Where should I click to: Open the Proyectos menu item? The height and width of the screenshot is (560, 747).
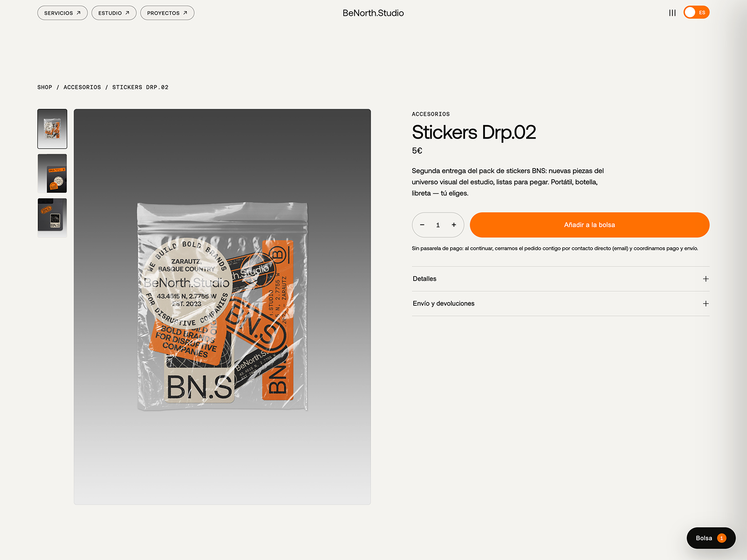pos(167,13)
